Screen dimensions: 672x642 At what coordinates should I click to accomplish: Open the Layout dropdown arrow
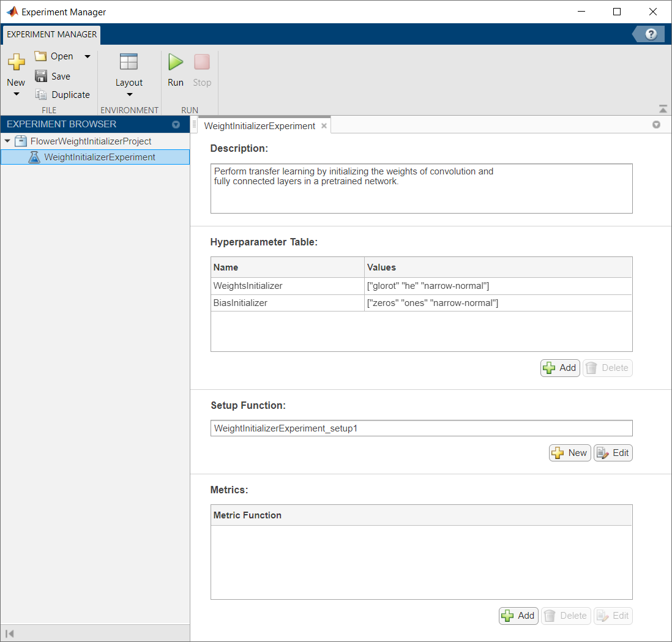(129, 95)
